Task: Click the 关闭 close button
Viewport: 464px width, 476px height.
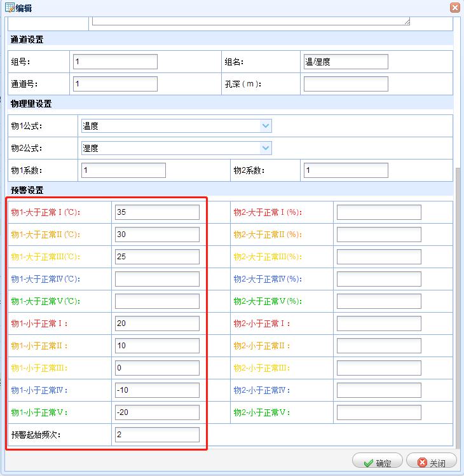Action: tap(431, 463)
